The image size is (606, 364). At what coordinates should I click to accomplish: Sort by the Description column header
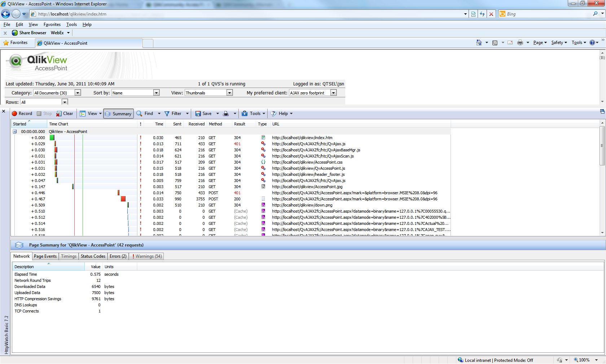point(48,267)
